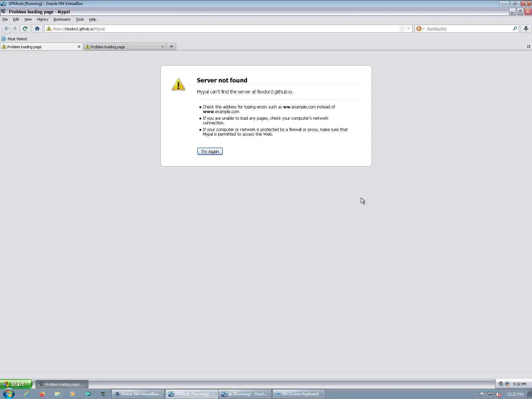Open the History menu
This screenshot has width=532, height=399.
(43, 19)
